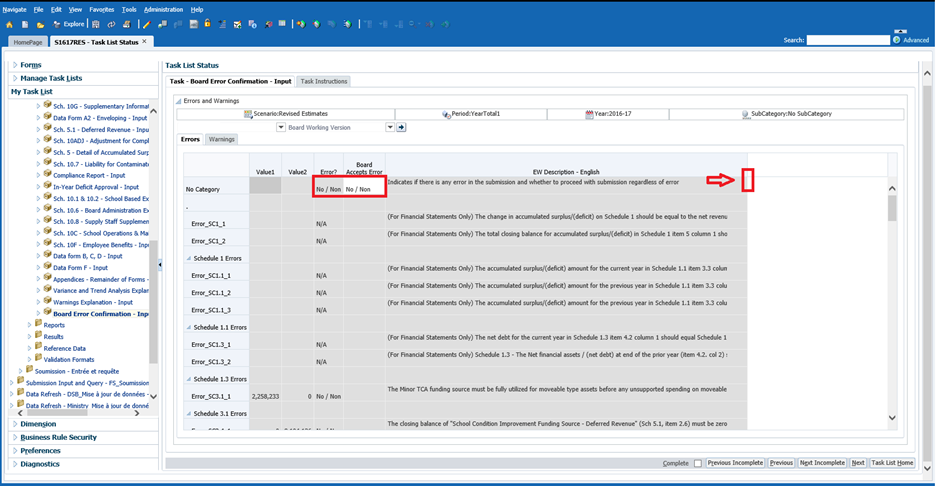Open the Favorites menu
This screenshot has width=936, height=486.
pyautogui.click(x=101, y=10)
